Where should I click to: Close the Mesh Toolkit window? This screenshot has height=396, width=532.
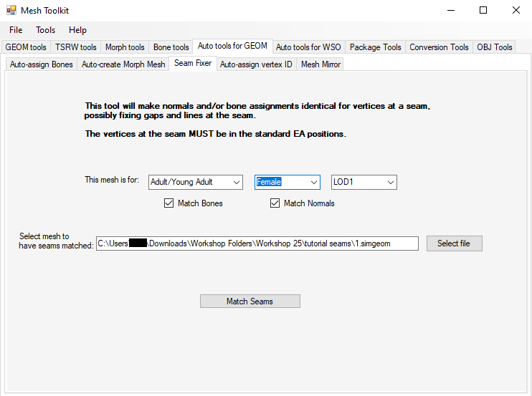coord(516,11)
